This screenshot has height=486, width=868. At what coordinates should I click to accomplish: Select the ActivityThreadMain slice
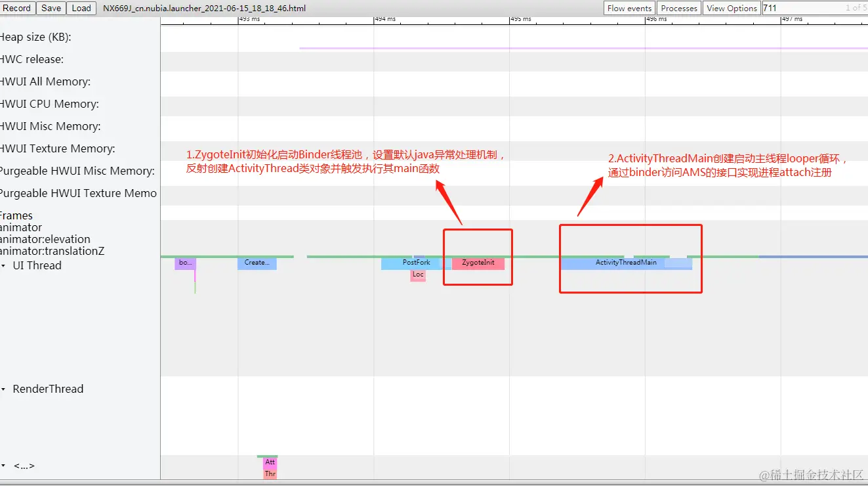pos(626,263)
